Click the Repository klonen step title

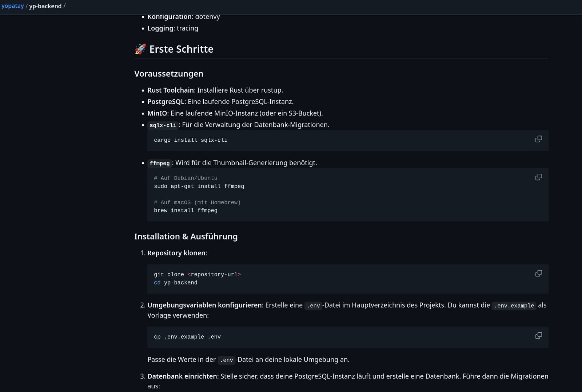pyautogui.click(x=176, y=253)
